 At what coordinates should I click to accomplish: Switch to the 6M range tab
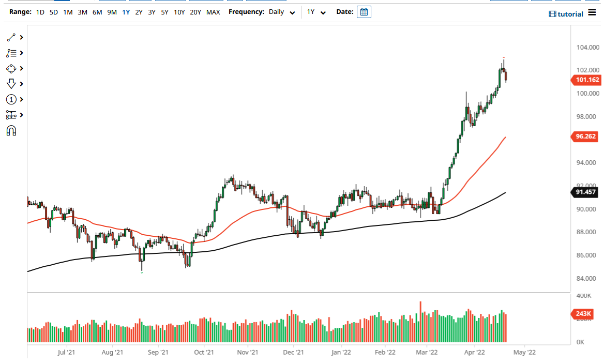[96, 12]
